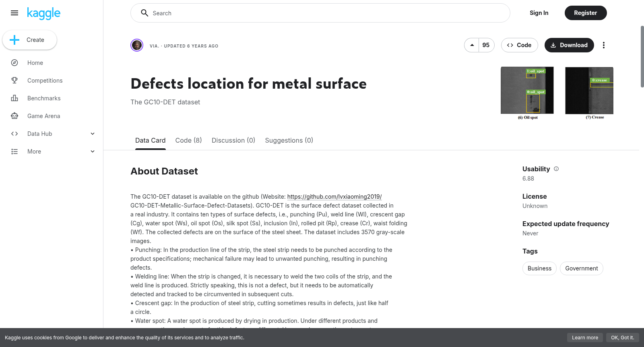Switch to the Code (8) tab
Viewport: 644px width, 347px height.
(x=188, y=140)
